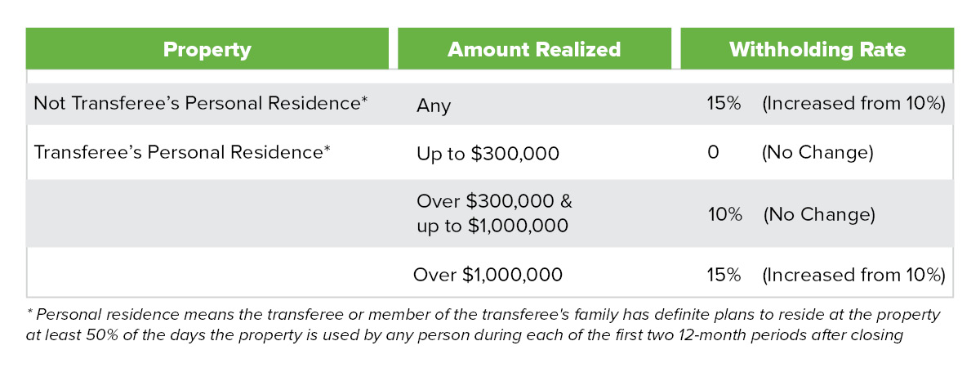Click the Personal residence footnote text
This screenshot has height=368, width=980.
[x=484, y=325]
